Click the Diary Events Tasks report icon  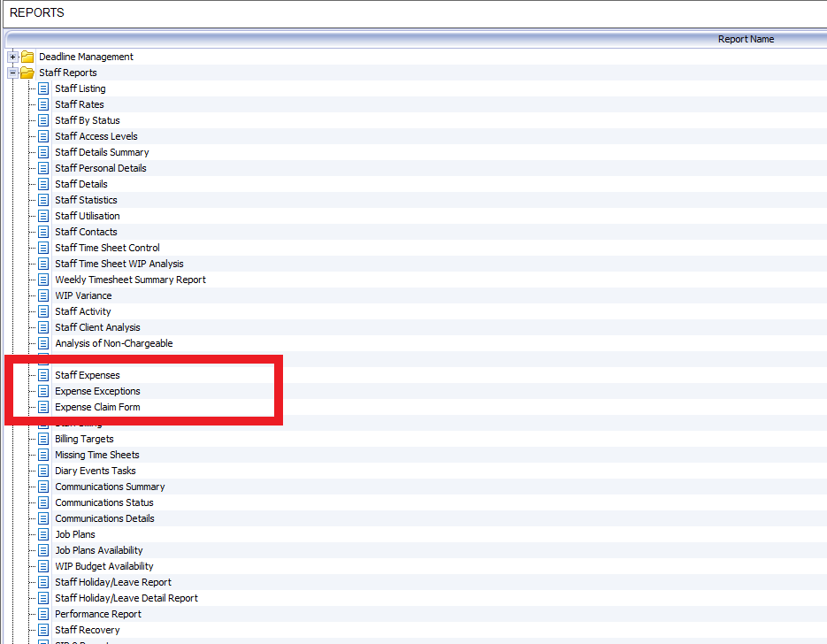coord(43,471)
